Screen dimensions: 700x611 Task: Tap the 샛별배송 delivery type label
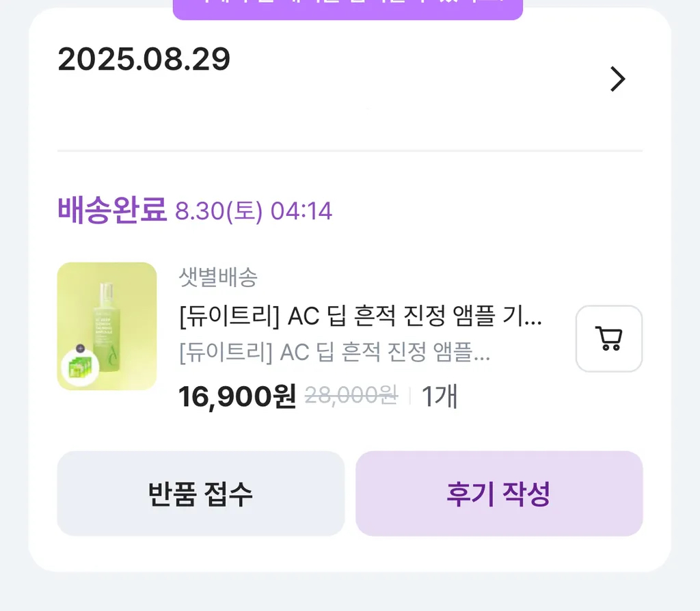coord(218,277)
